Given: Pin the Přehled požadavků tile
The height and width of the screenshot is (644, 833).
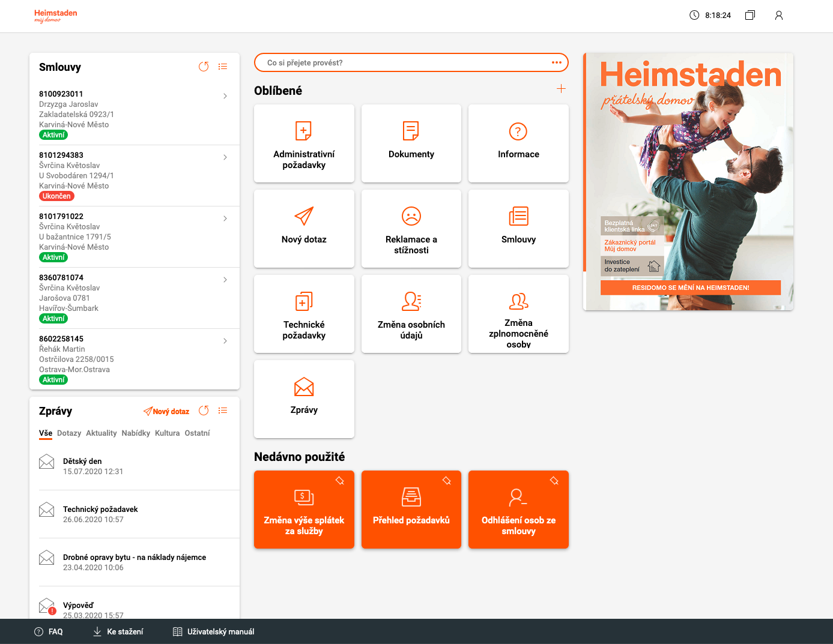Looking at the screenshot, I should click(x=447, y=481).
